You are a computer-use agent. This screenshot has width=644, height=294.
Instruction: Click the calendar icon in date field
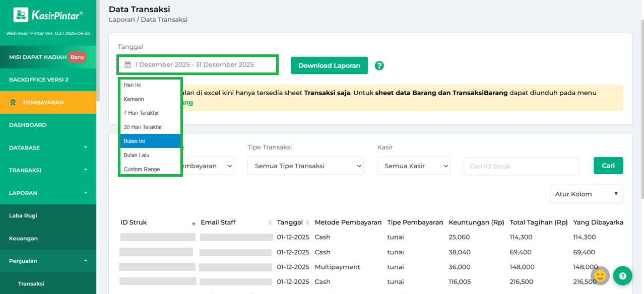click(128, 65)
